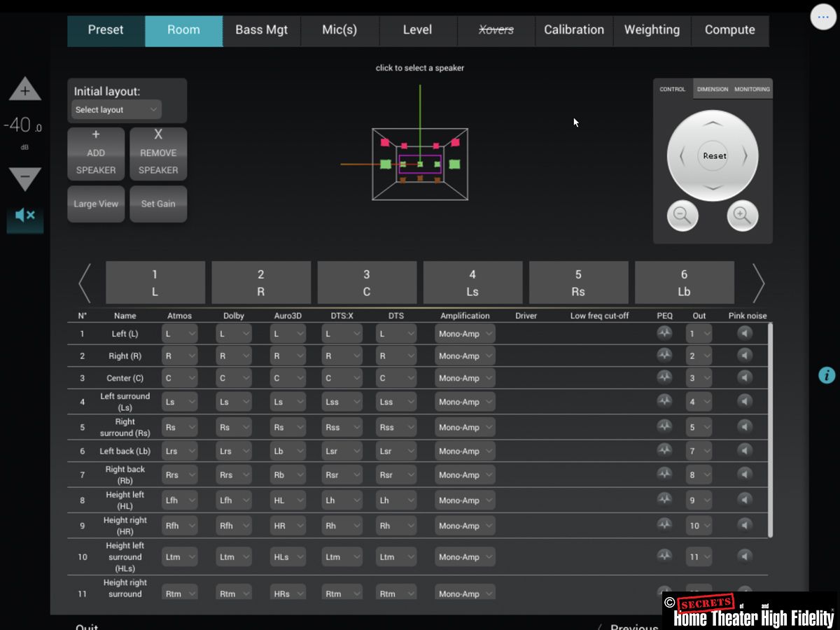840x630 pixels.
Task: Play pink noise on Right (R) speaker
Action: tap(745, 356)
